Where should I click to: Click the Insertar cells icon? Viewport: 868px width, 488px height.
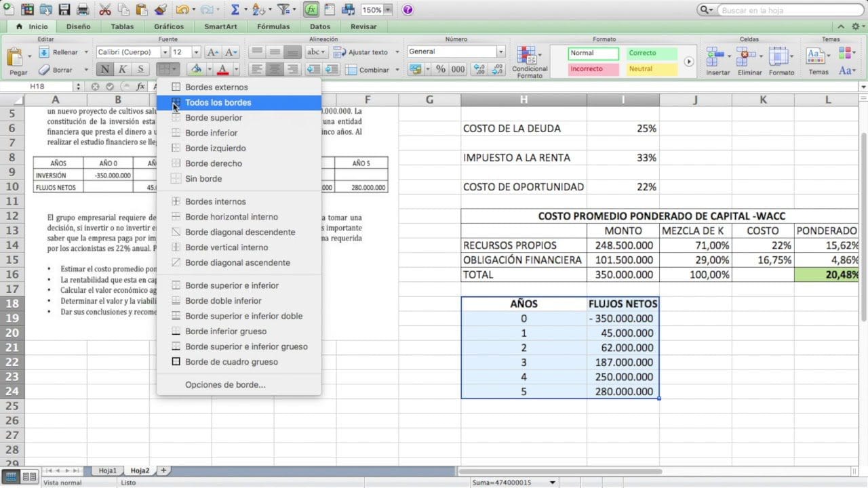pyautogui.click(x=715, y=58)
